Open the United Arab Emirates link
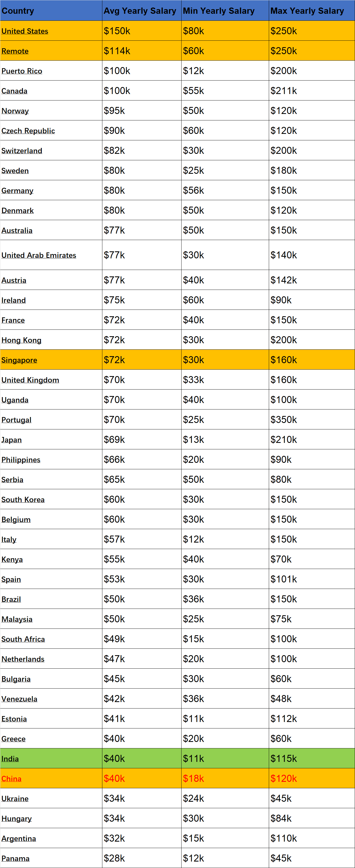Viewport: 355px width, 868px height. [x=39, y=255]
